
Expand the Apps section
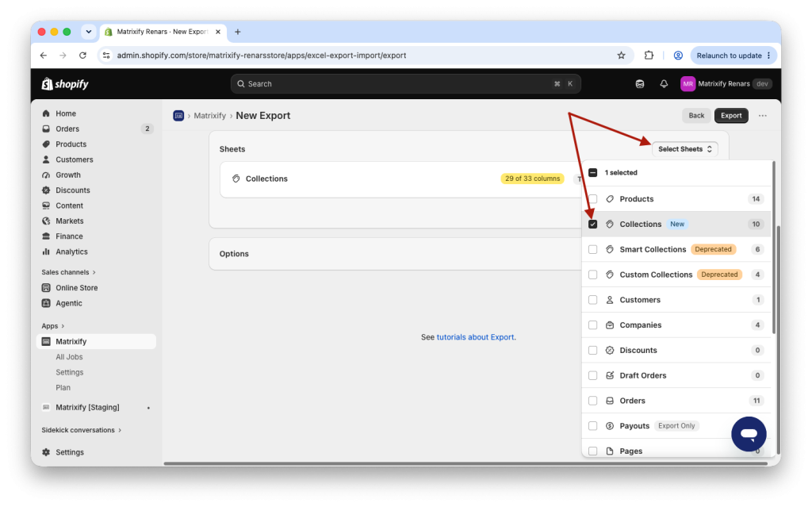pyautogui.click(x=53, y=326)
